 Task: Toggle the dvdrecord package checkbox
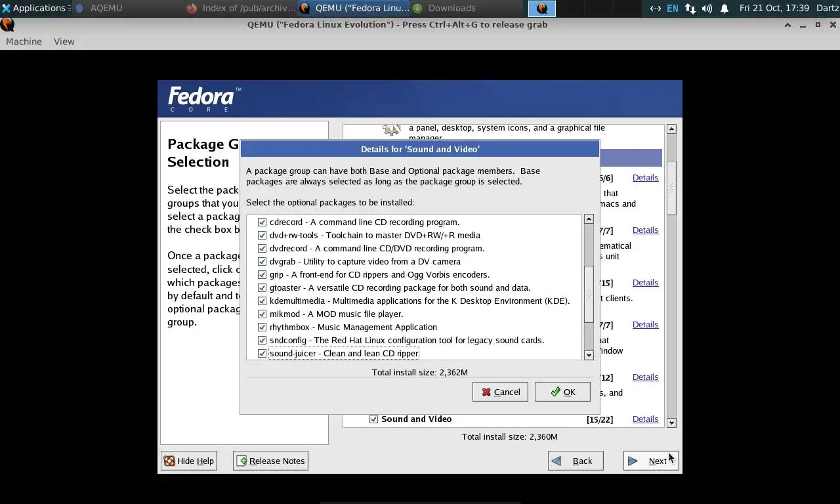coord(262,248)
